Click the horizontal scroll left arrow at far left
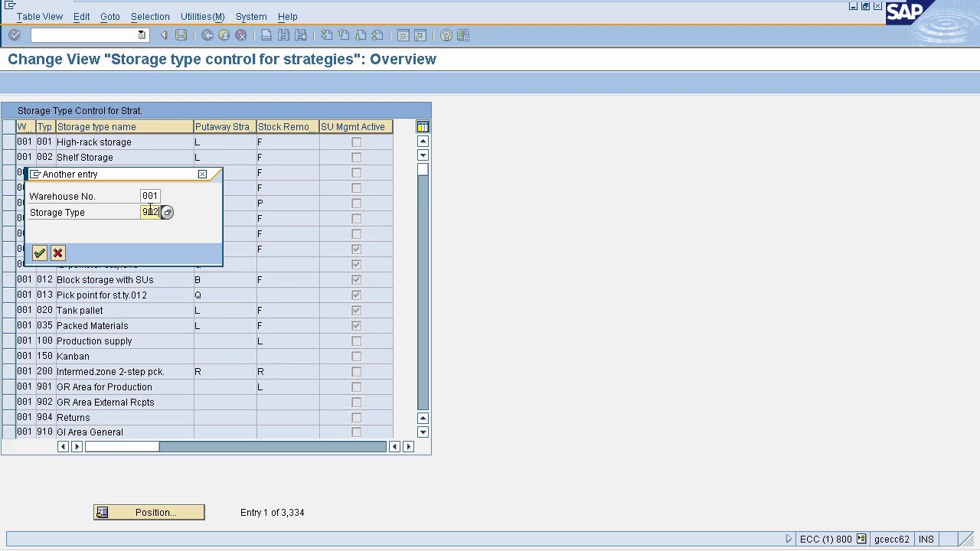 [x=63, y=447]
